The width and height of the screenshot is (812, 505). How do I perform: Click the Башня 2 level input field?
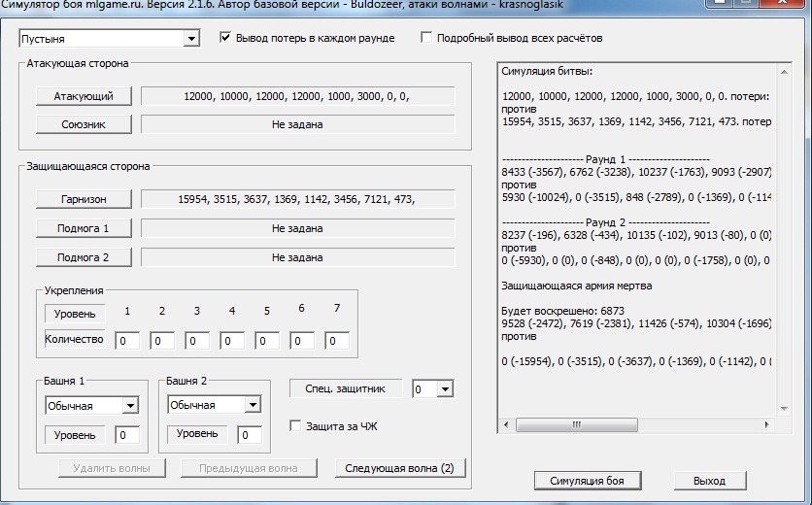point(250,435)
